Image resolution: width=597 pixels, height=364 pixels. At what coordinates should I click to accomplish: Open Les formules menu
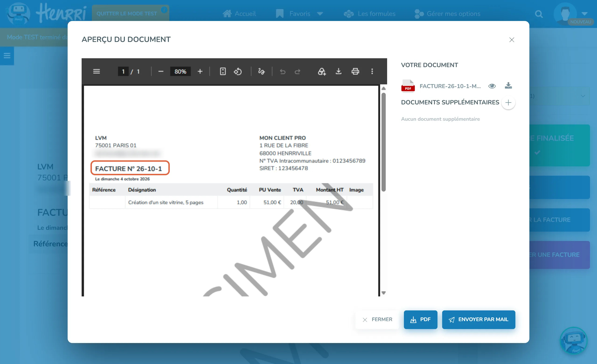click(369, 14)
